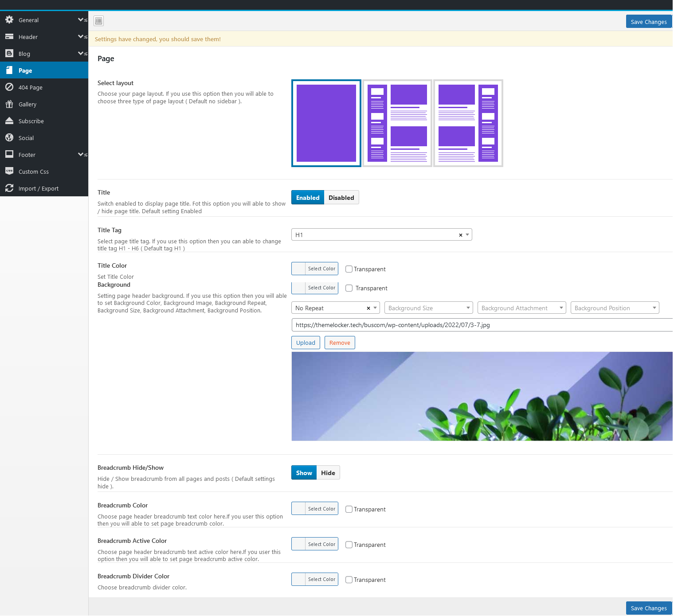Screen dimensions: 674x616
Task: Open the Breadcrumb Active Color picker
Action: coord(315,544)
